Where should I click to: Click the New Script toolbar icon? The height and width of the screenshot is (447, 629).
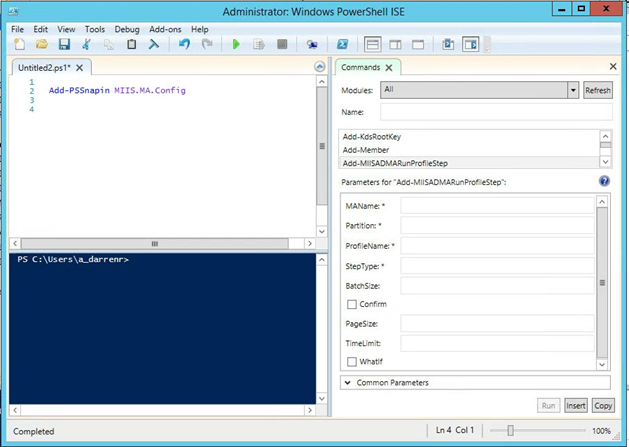click(19, 45)
